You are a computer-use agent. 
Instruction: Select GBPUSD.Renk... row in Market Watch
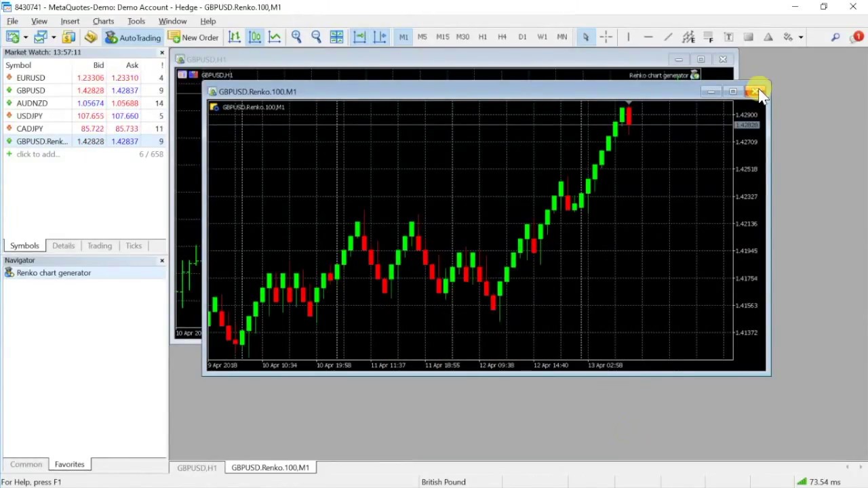point(84,142)
